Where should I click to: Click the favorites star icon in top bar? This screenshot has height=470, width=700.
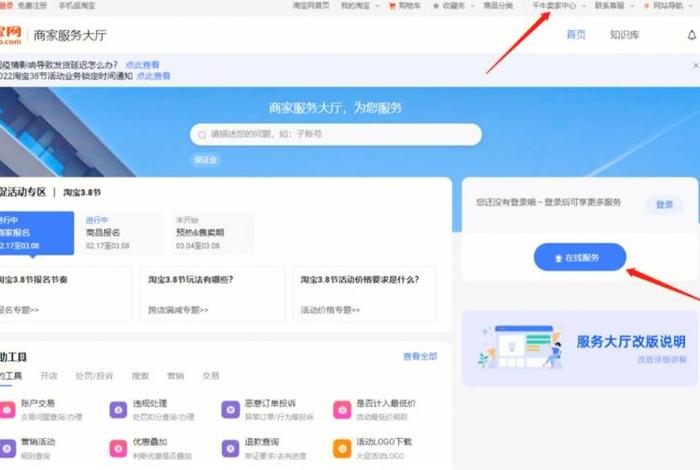click(x=436, y=6)
